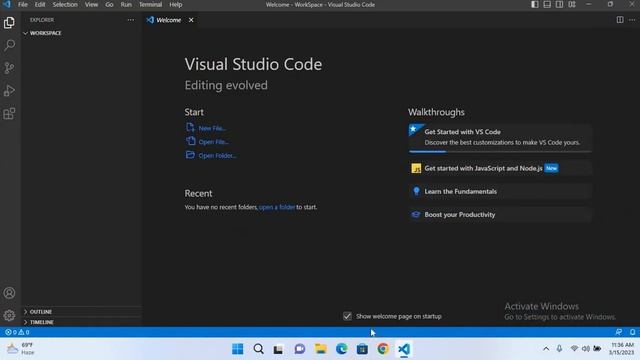Toggle secondary side bar layout icon
Image resolution: width=640 pixels, height=360 pixels.
pos(559,4)
